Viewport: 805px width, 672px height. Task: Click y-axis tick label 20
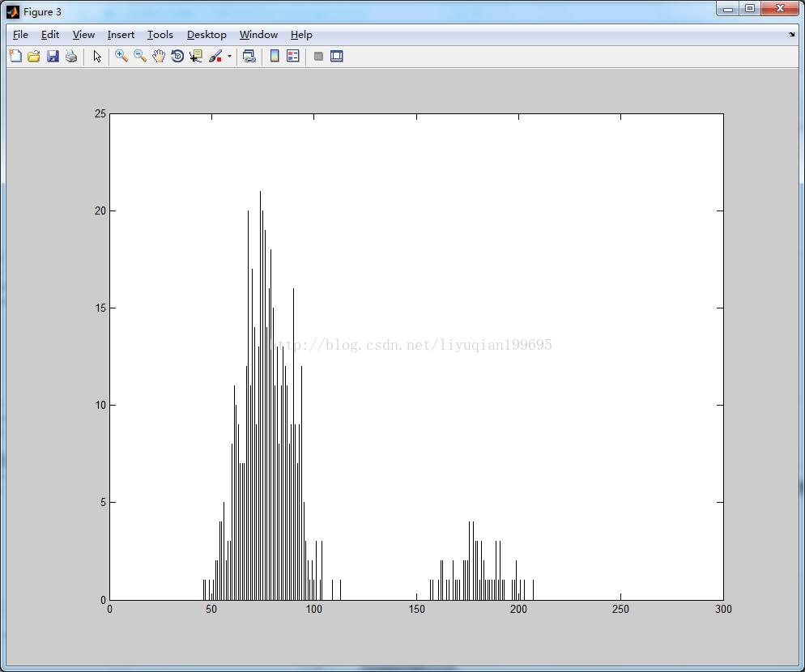click(x=100, y=211)
